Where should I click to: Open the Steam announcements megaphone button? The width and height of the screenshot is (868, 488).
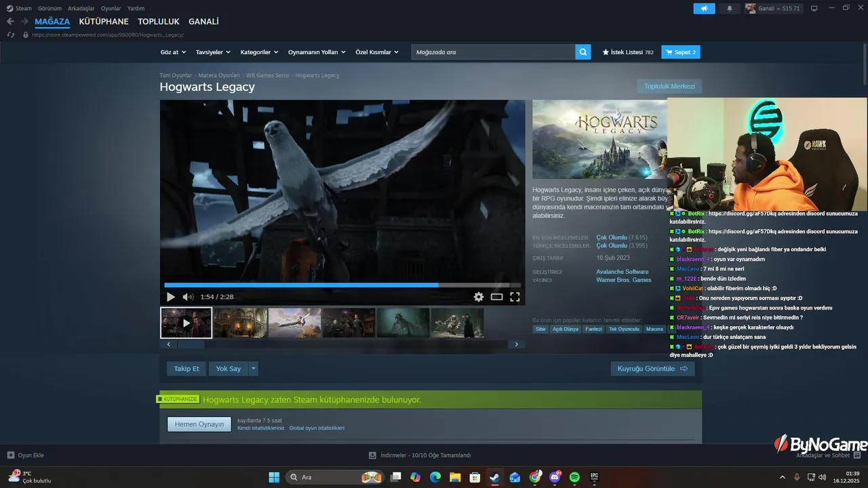click(704, 8)
